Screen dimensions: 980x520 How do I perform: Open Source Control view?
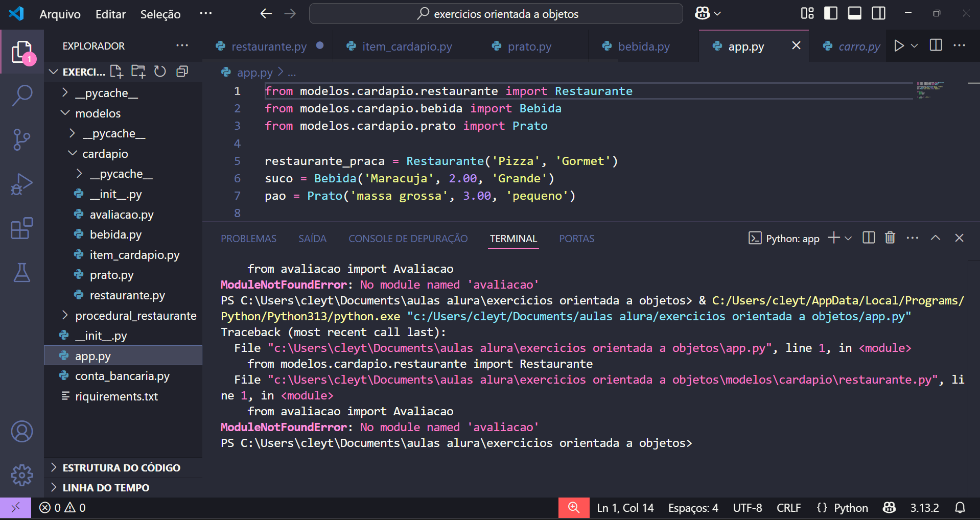click(x=22, y=139)
